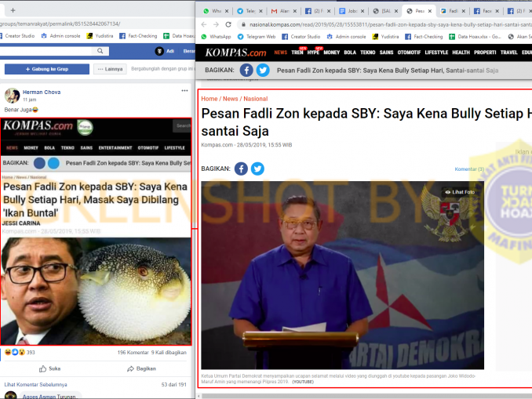The width and height of the screenshot is (532, 399).
Task: Open the HEALTH menu on Kompas
Action: 461,53
